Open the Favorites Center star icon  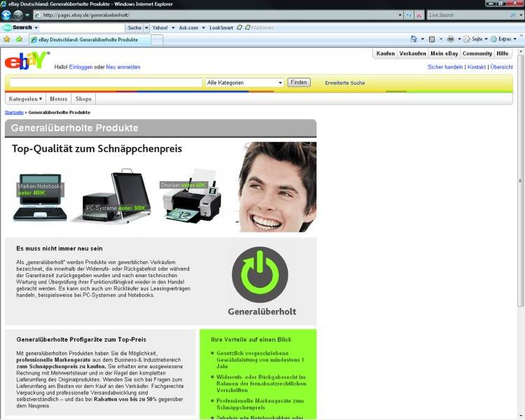(7, 39)
